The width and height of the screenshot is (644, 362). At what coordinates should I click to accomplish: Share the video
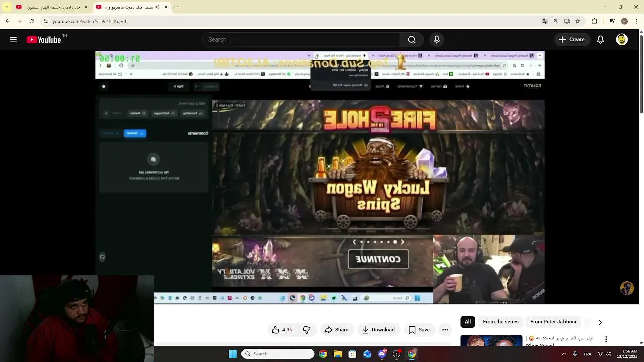tap(336, 330)
